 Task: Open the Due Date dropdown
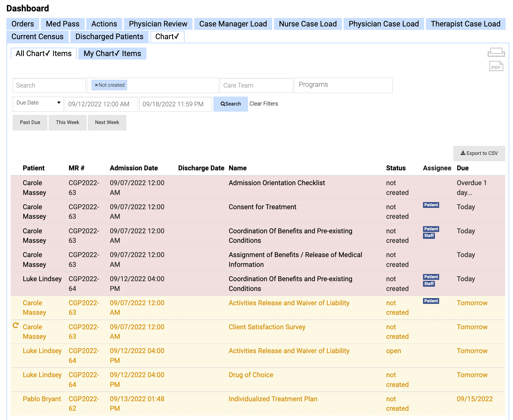38,104
